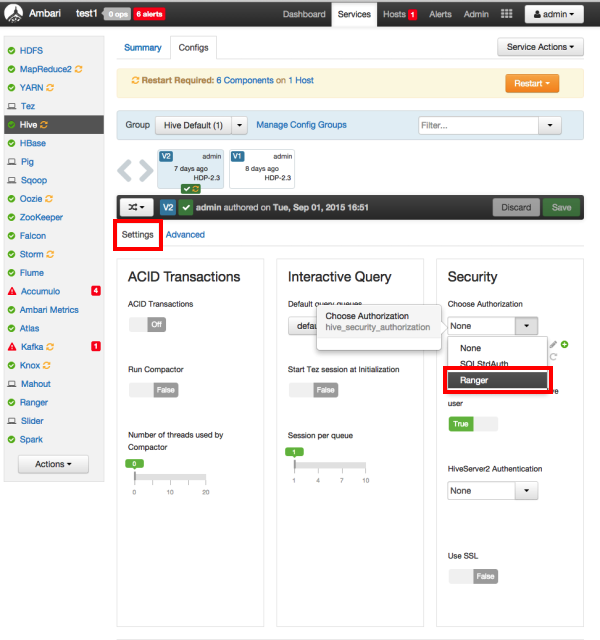Viewport: 600px width, 640px height.
Task: Click the MapReduce2 restart-required refresh icon
Action: (78, 69)
